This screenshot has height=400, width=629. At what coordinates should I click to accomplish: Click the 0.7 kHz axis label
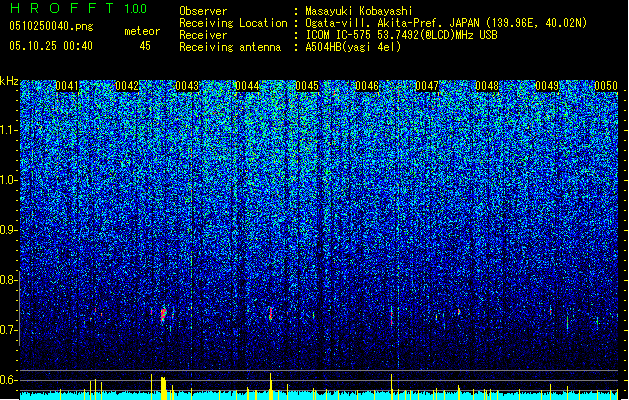click(x=8, y=330)
